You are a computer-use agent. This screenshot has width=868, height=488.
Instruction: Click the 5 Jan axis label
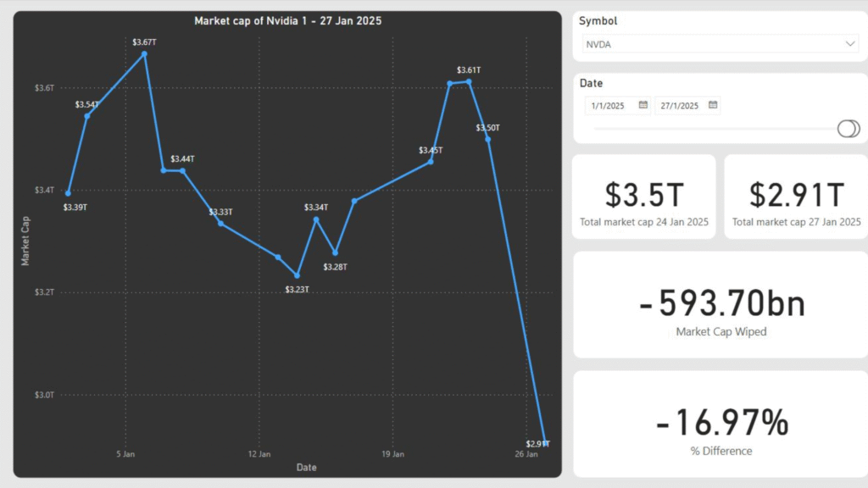point(125,454)
